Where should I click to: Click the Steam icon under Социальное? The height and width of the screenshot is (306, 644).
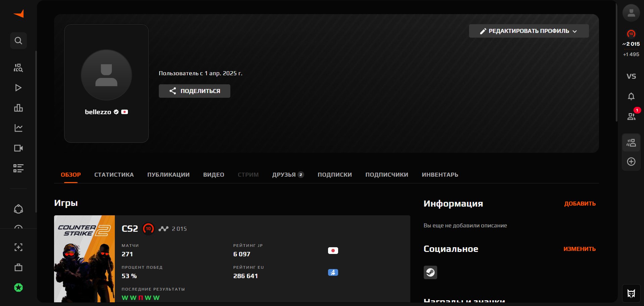coord(430,272)
